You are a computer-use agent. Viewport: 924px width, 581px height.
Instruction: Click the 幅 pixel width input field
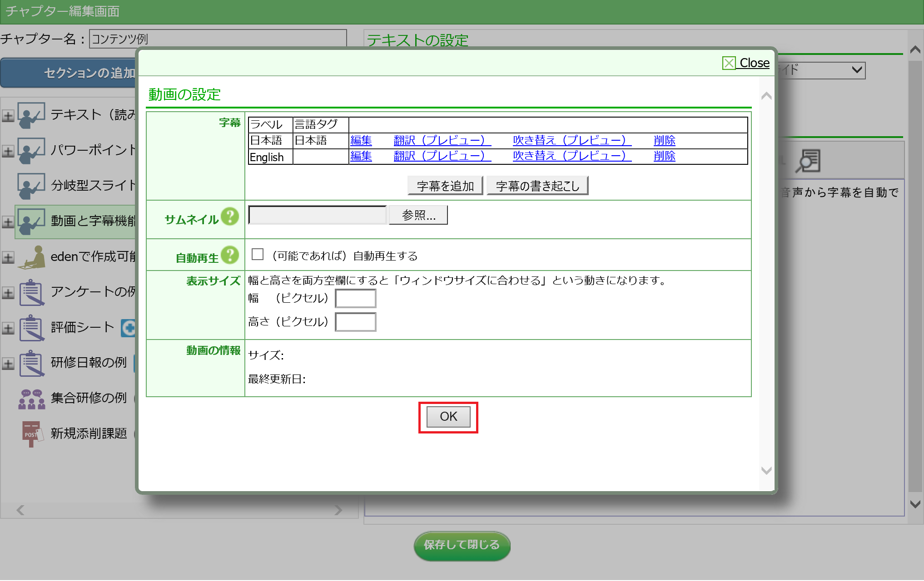[355, 299]
